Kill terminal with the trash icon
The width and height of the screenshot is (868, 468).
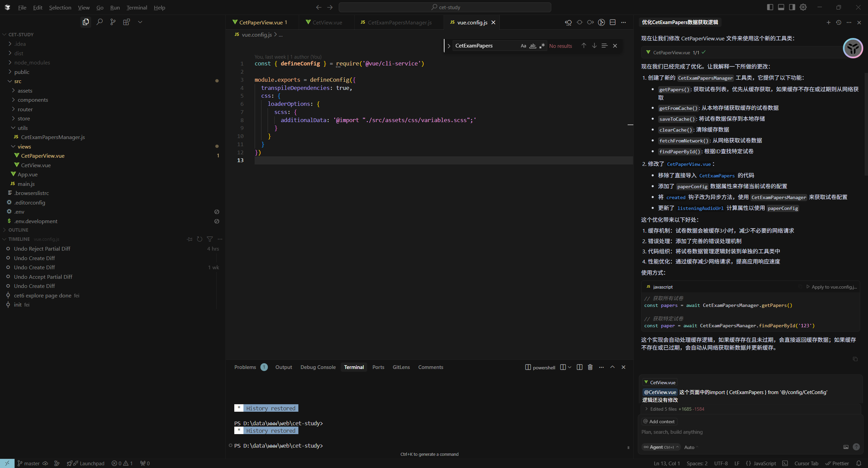(590, 367)
